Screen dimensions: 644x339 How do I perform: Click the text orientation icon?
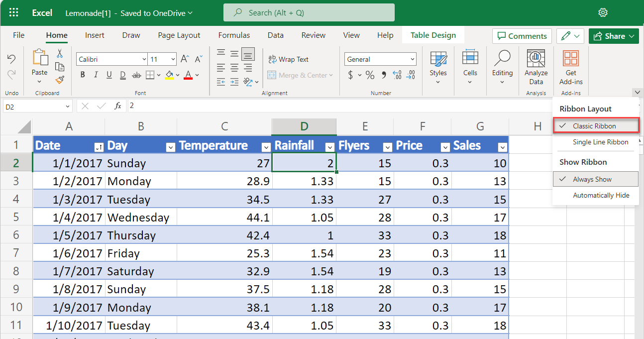(248, 82)
